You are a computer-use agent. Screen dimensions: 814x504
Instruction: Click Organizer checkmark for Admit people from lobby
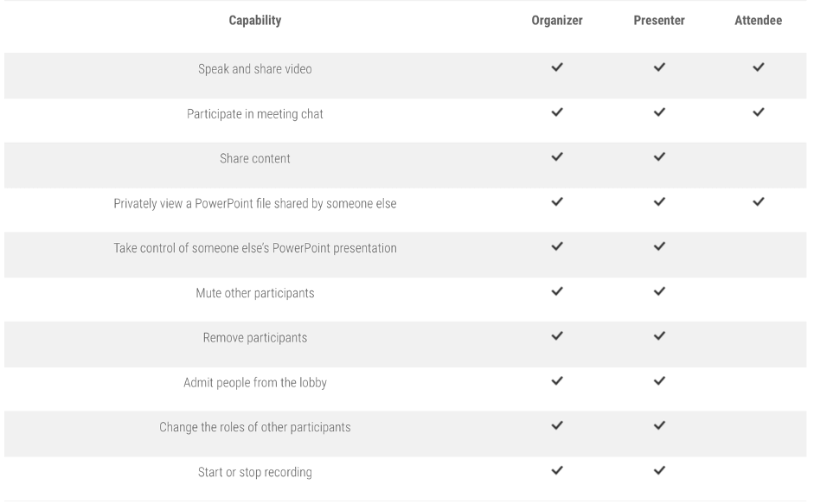tap(557, 380)
